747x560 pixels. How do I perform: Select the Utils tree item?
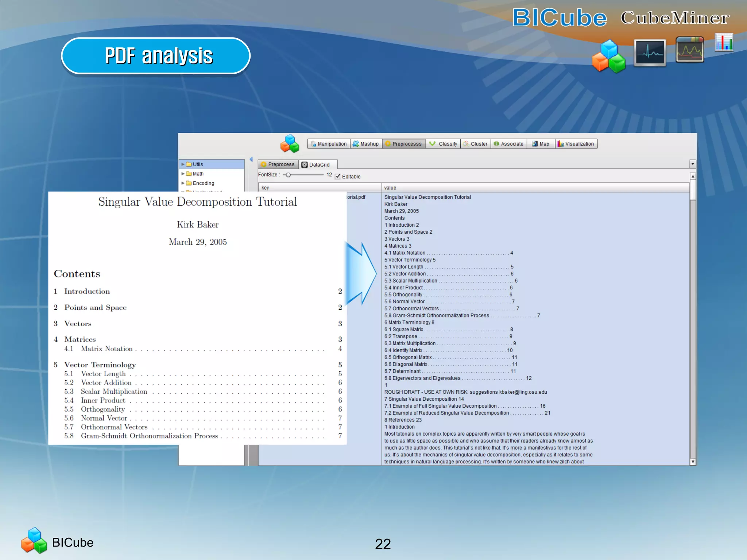pyautogui.click(x=212, y=164)
